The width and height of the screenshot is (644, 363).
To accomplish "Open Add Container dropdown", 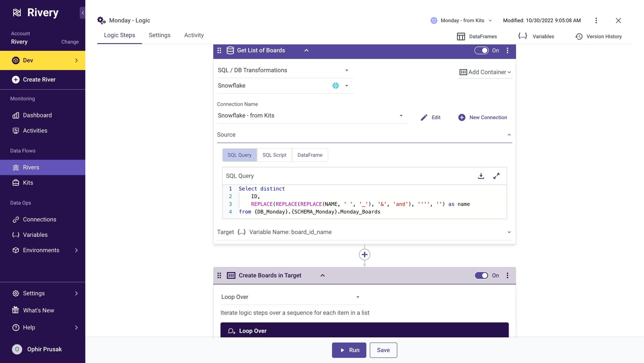I will tap(485, 72).
